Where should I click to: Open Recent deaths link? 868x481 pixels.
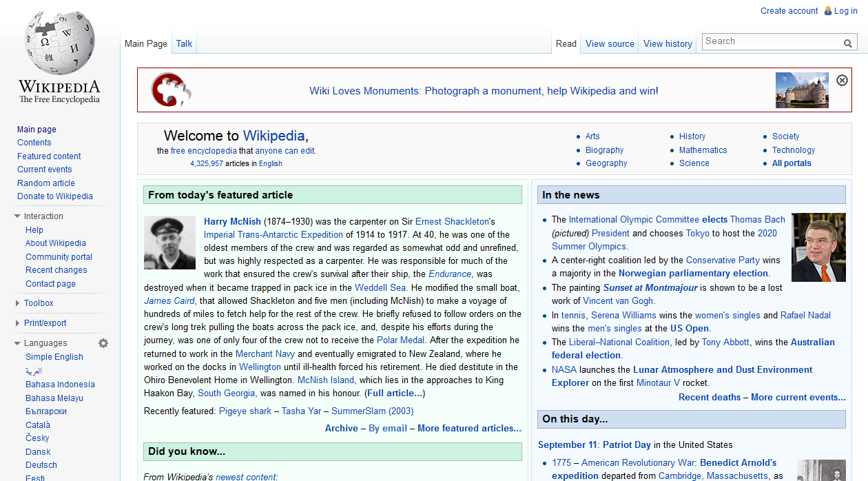(710, 398)
